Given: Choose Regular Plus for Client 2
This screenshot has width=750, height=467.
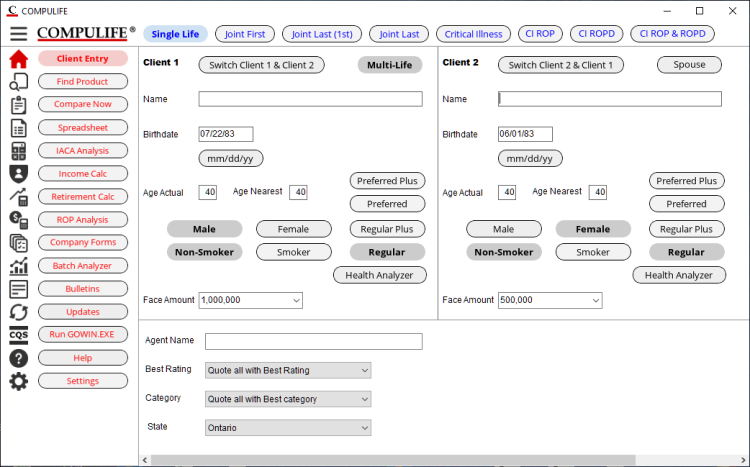Looking at the screenshot, I should coord(686,229).
